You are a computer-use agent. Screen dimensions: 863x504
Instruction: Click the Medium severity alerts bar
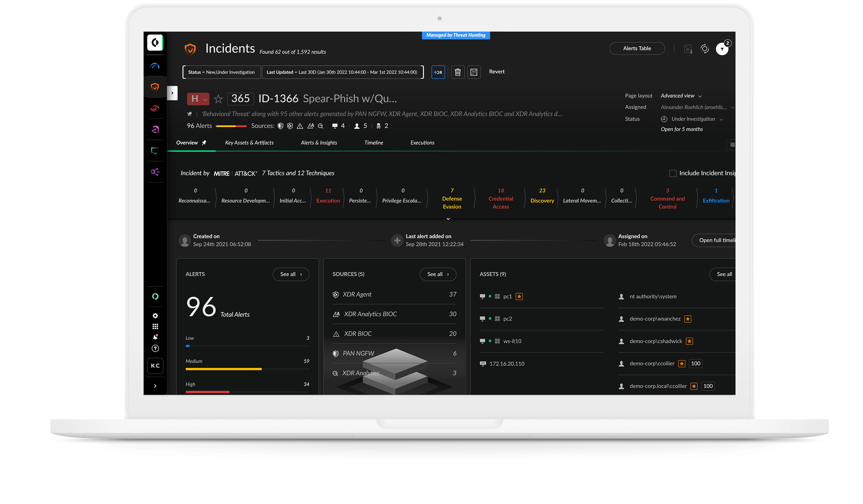pyautogui.click(x=224, y=369)
